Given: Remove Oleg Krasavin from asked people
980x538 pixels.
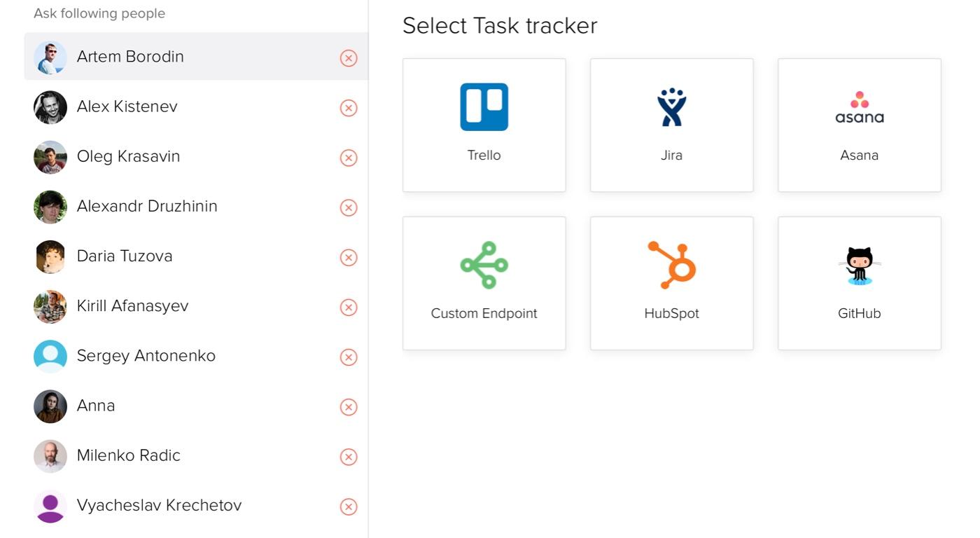Looking at the screenshot, I should tap(349, 158).
